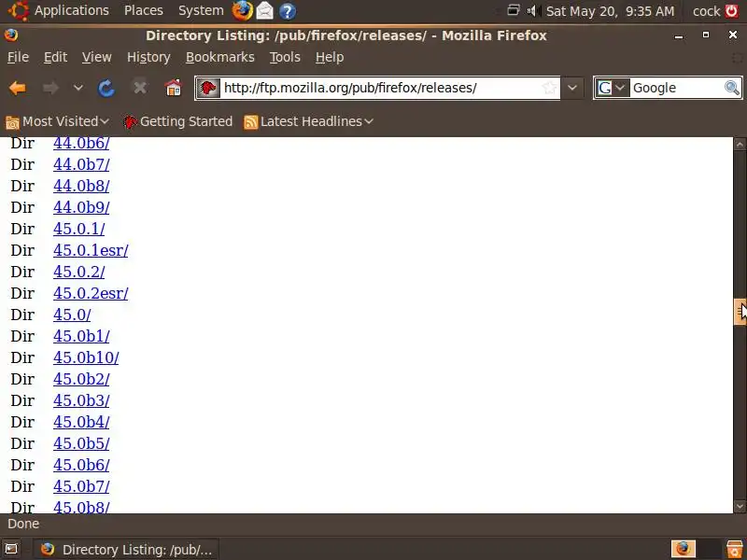
Task: Open the 44.0b6/ directory link
Action: pos(81,143)
